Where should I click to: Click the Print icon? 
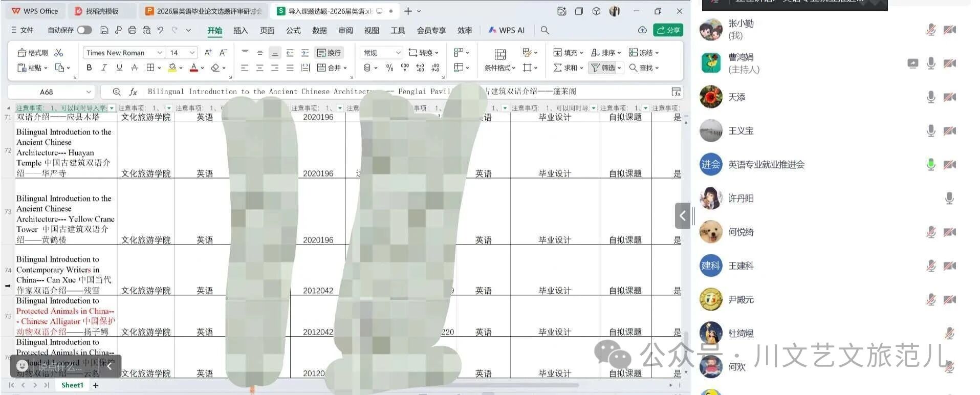click(x=132, y=30)
